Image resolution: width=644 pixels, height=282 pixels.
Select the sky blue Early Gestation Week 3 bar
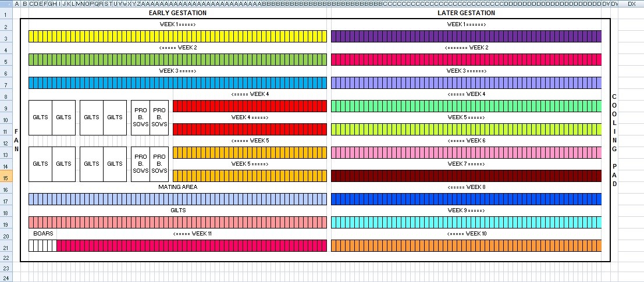pyautogui.click(x=177, y=83)
